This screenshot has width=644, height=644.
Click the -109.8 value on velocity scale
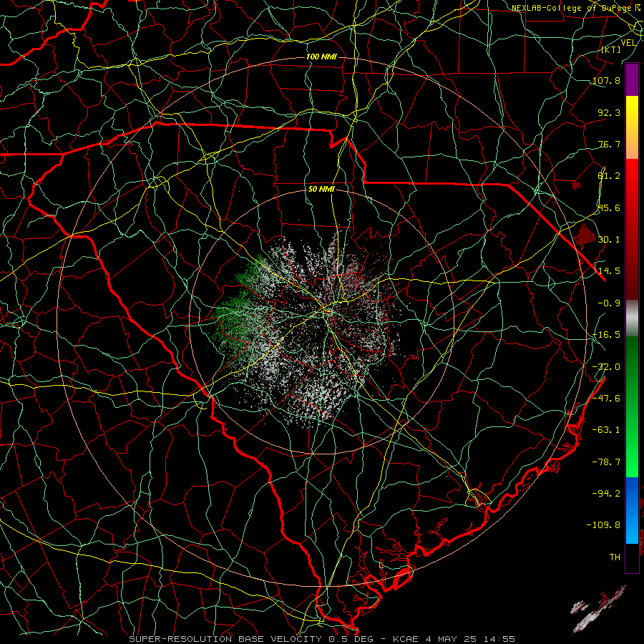click(x=603, y=525)
